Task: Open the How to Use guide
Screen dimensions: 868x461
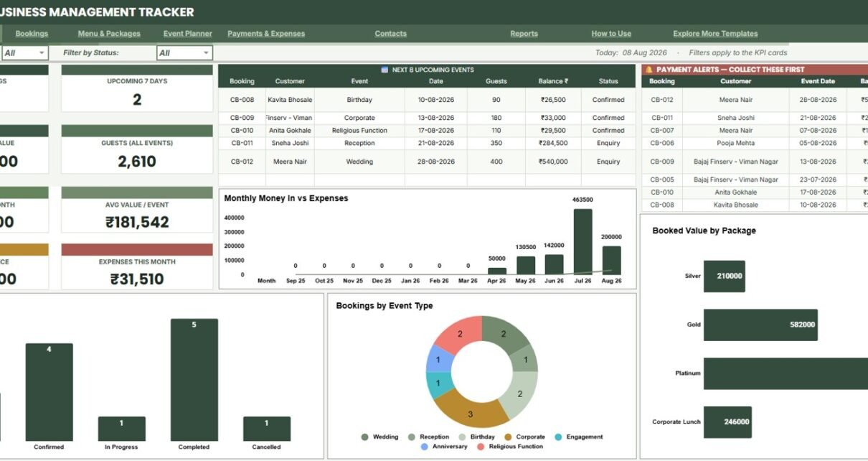Action: click(x=611, y=34)
